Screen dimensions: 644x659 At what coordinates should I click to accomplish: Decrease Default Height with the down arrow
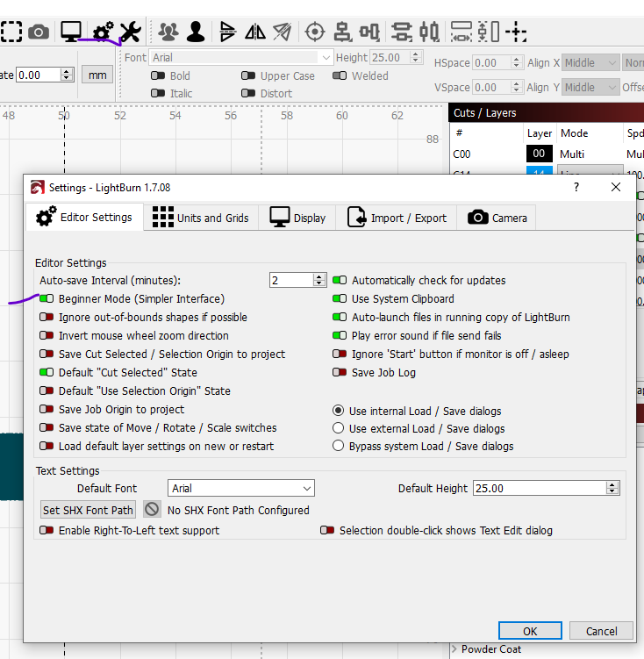point(612,491)
